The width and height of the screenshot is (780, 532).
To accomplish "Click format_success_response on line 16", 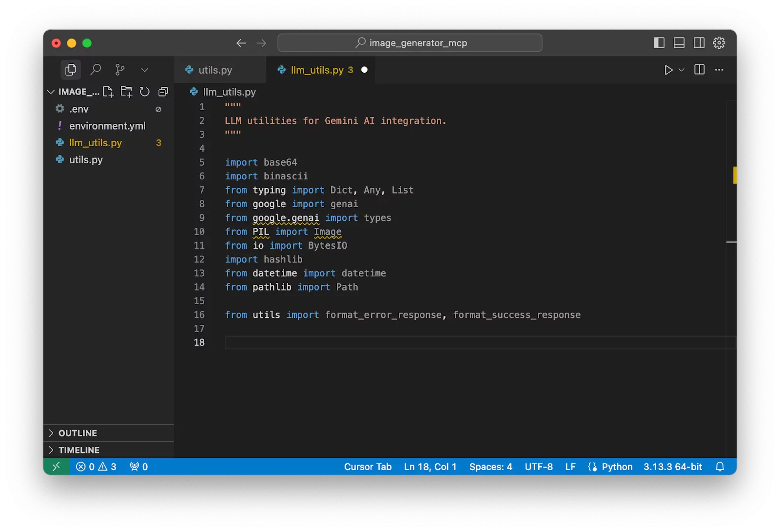I will point(517,315).
